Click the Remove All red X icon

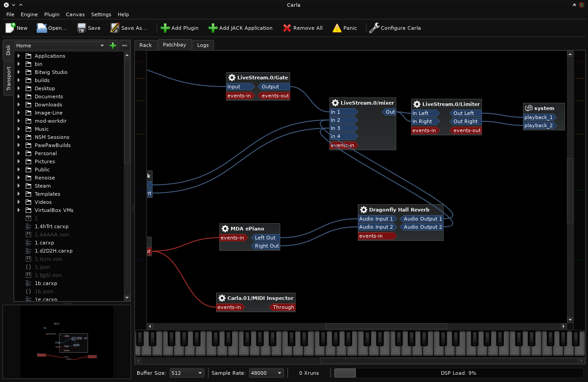(287, 28)
